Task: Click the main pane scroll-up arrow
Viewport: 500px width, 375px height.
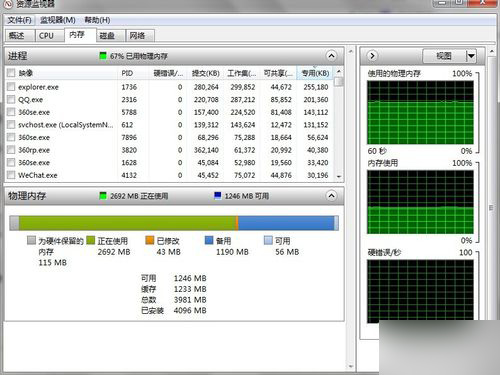Action: [x=350, y=51]
